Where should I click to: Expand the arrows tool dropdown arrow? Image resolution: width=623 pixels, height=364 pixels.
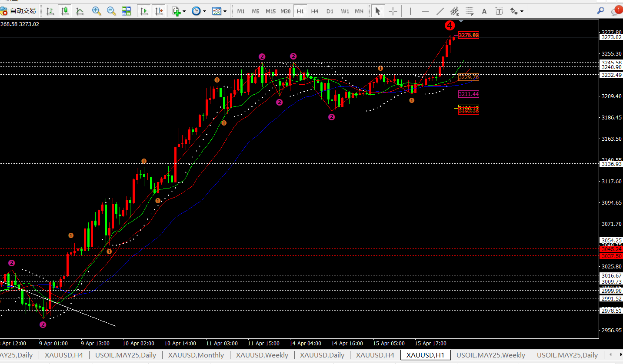[522, 11]
